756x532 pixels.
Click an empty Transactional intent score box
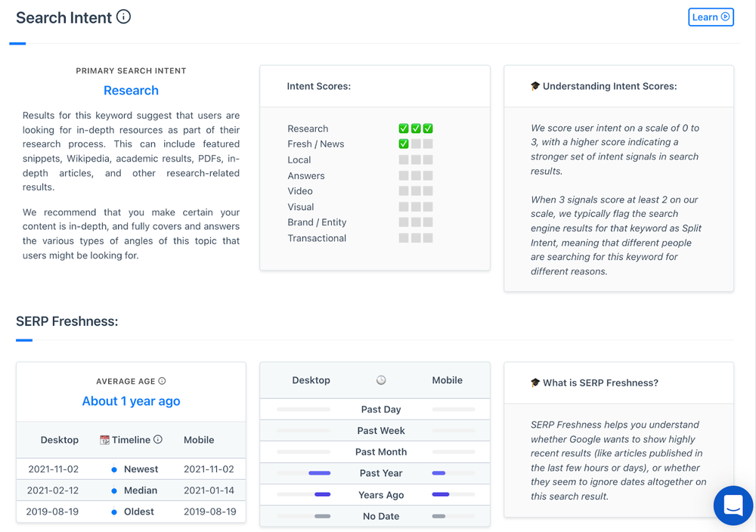(x=404, y=237)
